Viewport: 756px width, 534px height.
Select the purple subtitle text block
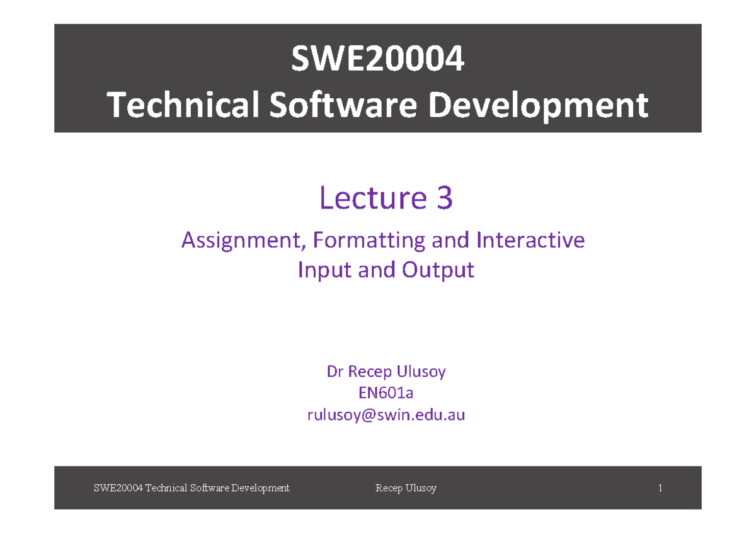point(383,255)
